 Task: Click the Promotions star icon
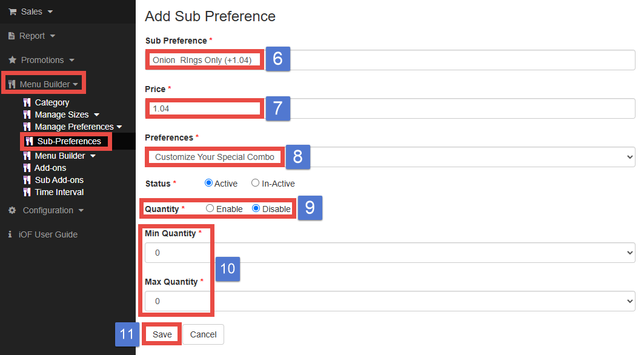click(x=12, y=60)
